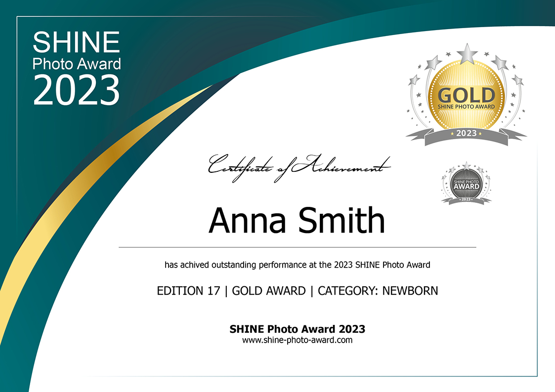
Task: Click the big star atop the gold badge
Action: click(466, 53)
